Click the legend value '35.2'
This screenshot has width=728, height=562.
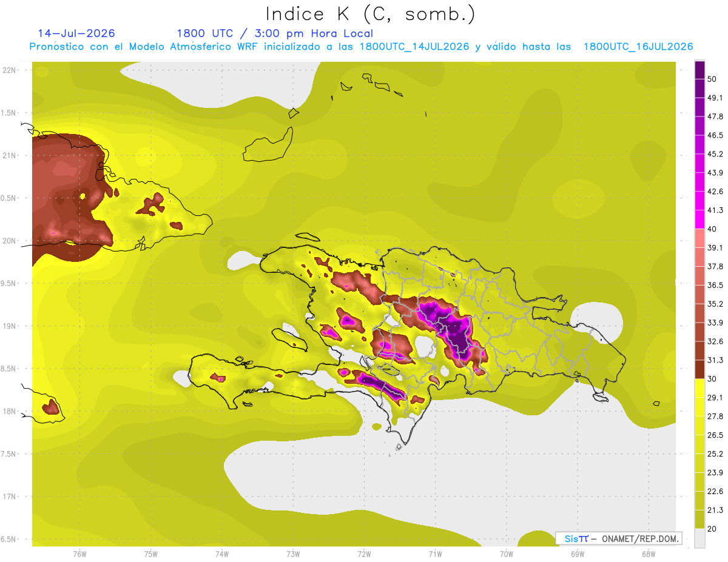tap(716, 304)
